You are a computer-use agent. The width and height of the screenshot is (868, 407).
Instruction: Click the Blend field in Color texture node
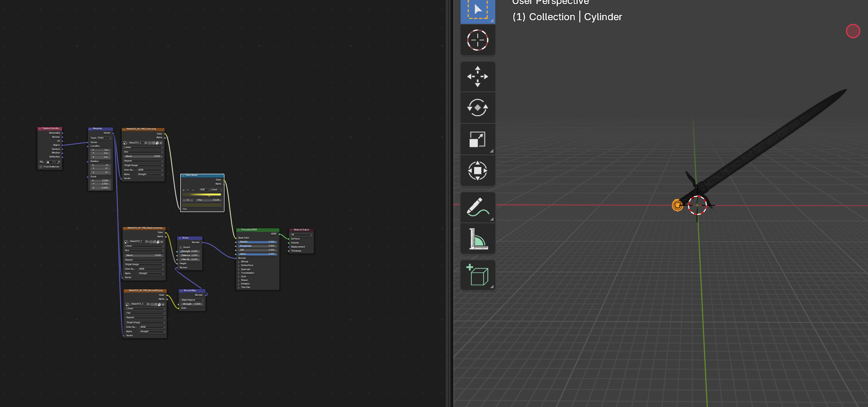143,156
